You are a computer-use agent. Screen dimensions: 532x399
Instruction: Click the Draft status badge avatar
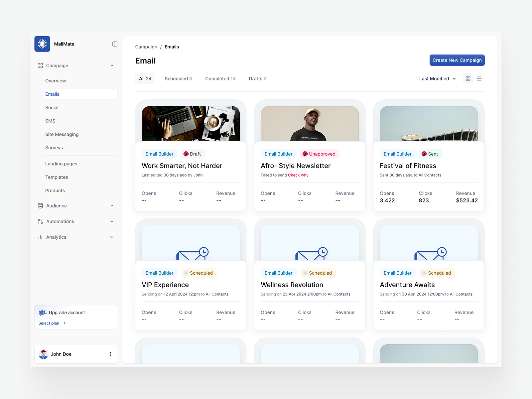(186, 154)
